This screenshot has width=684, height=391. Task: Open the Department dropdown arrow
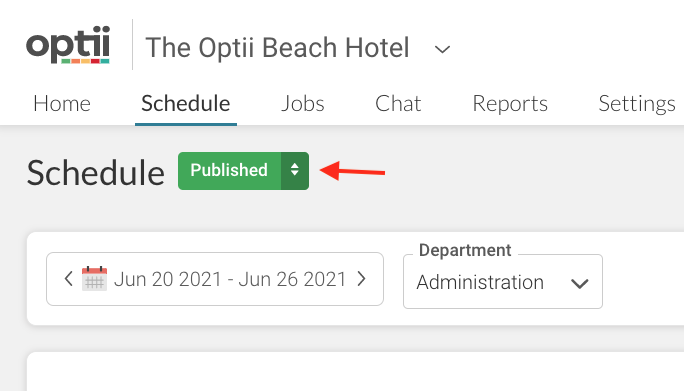tap(580, 283)
